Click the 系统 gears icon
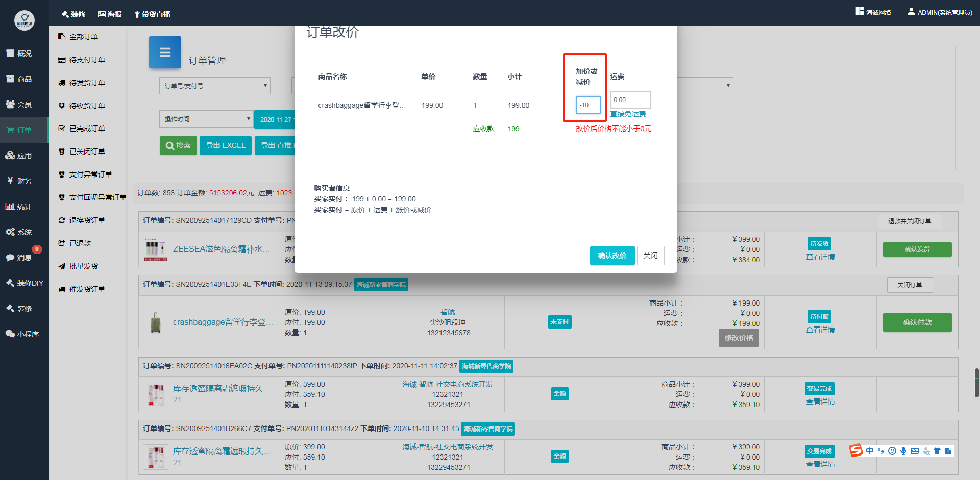Viewport: 980px width, 480px height. click(x=10, y=232)
